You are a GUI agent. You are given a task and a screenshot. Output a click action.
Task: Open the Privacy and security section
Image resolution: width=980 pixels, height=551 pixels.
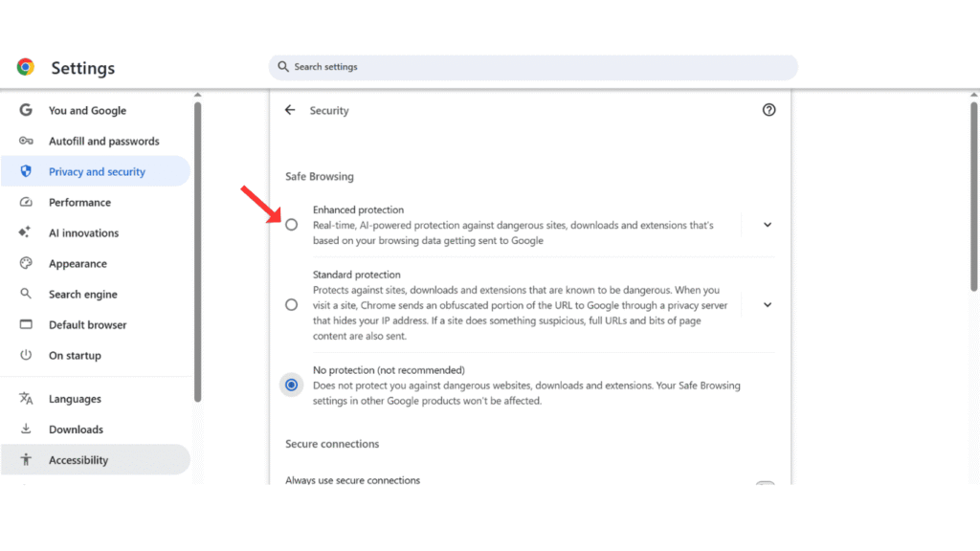point(96,171)
